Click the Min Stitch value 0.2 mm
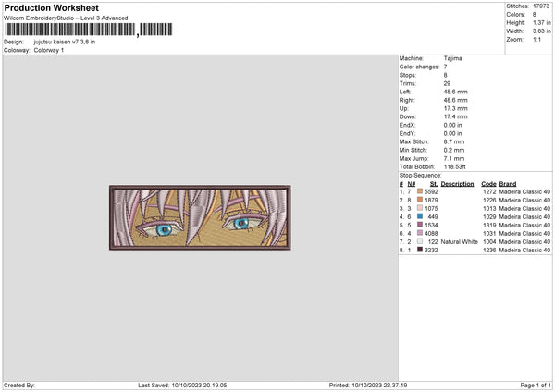This screenshot has height=392, width=555. 454,150
